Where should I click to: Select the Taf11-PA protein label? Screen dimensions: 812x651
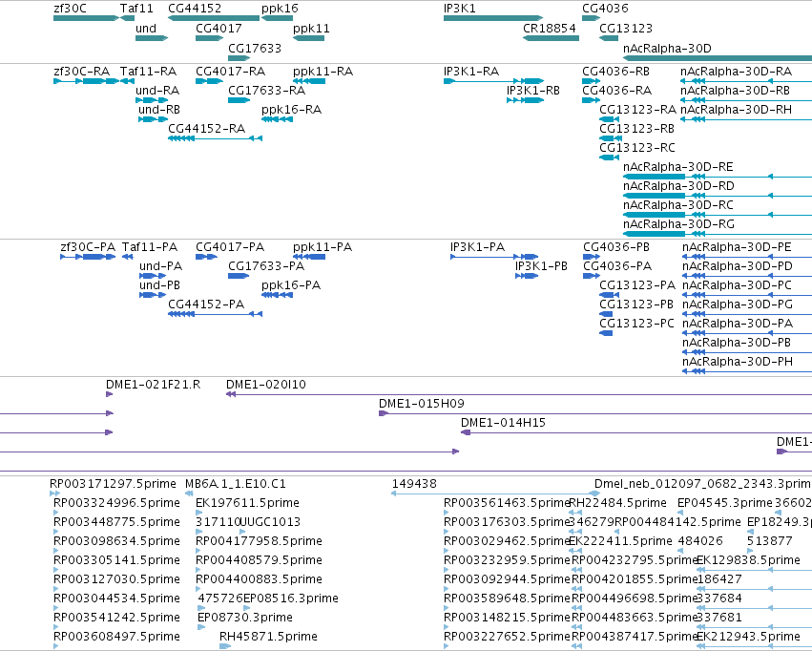(150, 247)
